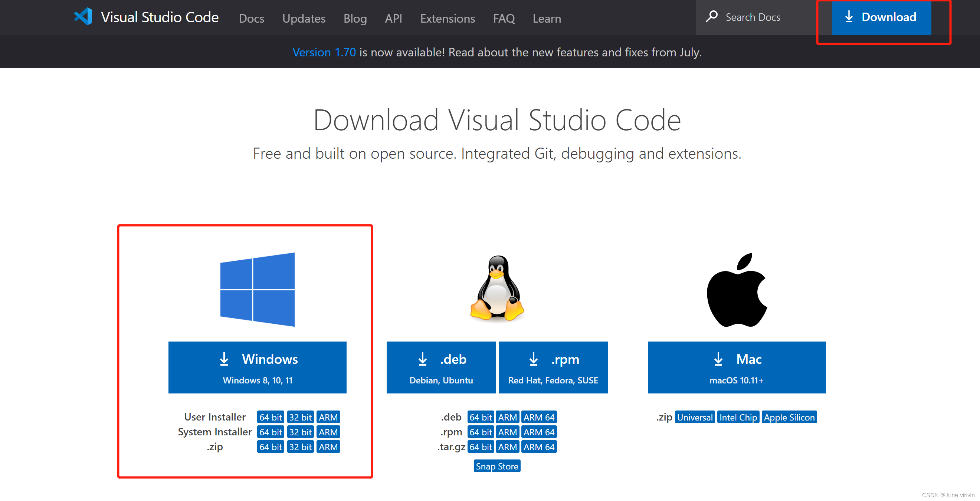The image size is (980, 501).
Task: Download Mac .zip Intel Chip build
Action: coord(738,417)
